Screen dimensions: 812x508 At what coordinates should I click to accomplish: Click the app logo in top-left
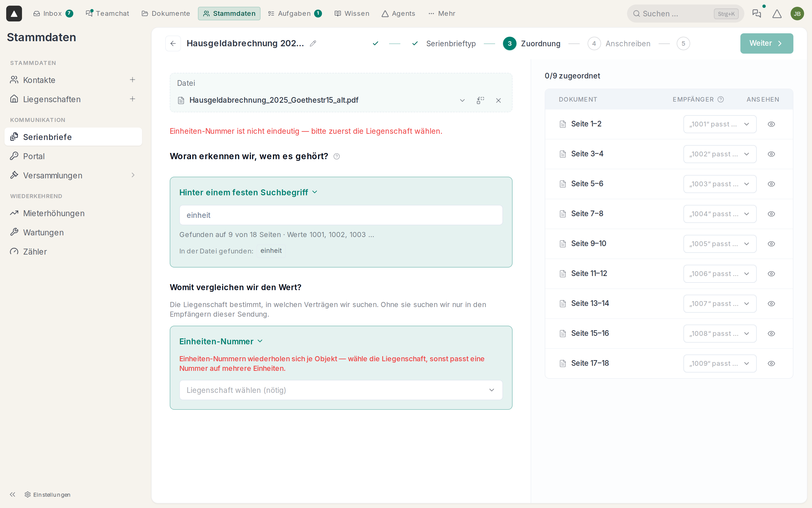pos(14,14)
